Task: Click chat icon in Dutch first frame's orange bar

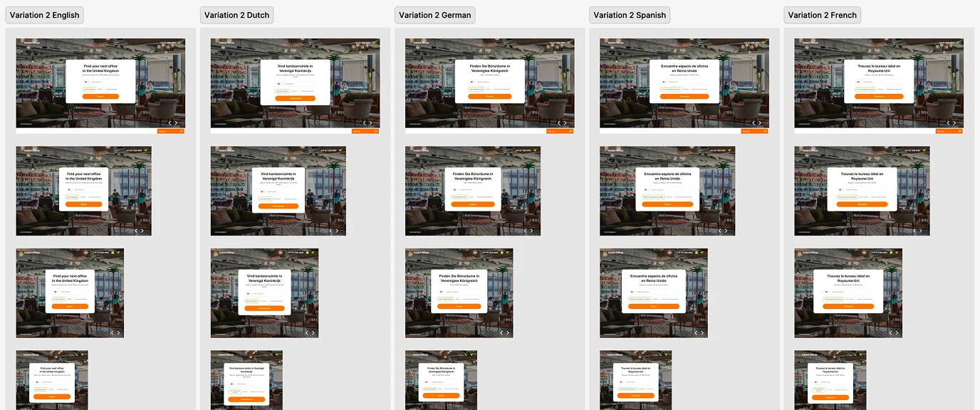Action: click(x=376, y=131)
